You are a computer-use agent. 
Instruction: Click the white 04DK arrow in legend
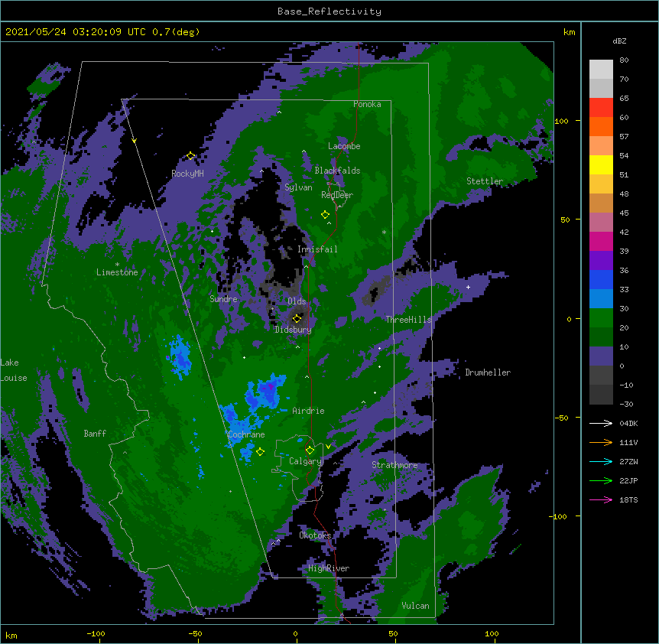click(x=601, y=423)
